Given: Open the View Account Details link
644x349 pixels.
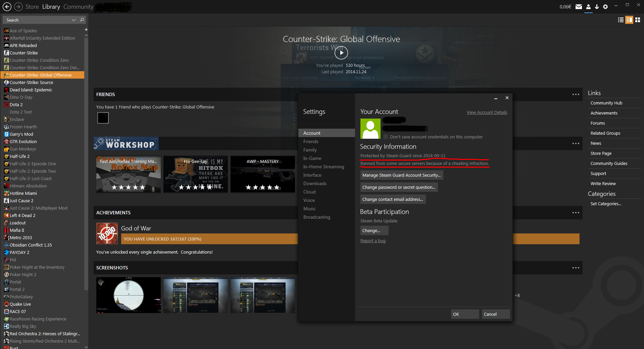Looking at the screenshot, I should 487,113.
